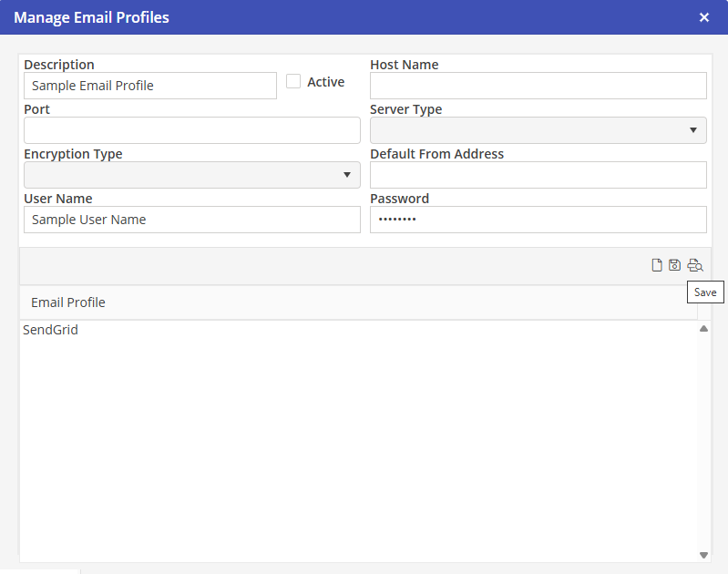Screen dimensions: 728x574
Task: Click the New profile document icon
Action: 656,265
